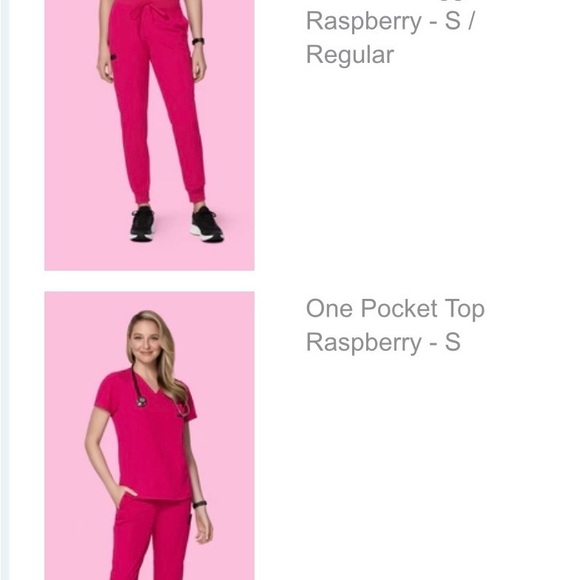The width and height of the screenshot is (580, 580).
Task: Click the pale teal strip along the left edge
Action: pos(4,290)
